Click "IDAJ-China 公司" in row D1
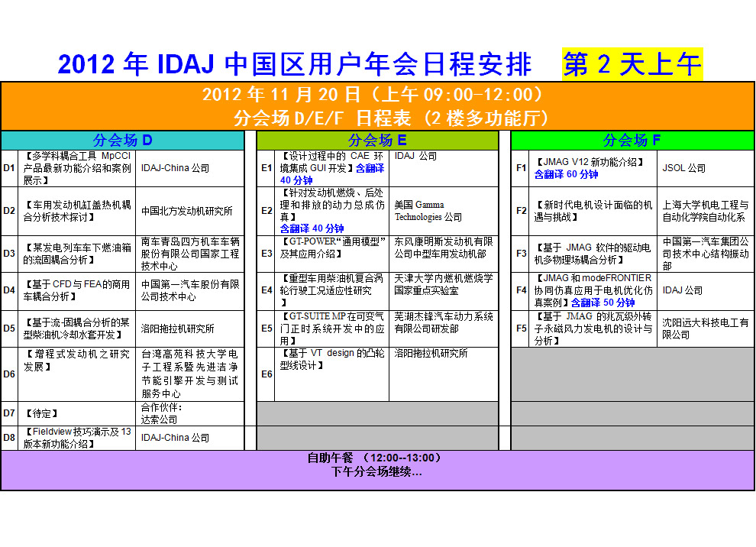The image size is (756, 547). click(x=175, y=168)
